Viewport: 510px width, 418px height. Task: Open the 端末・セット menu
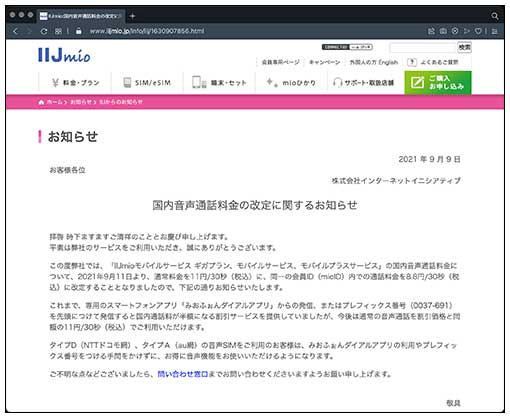click(x=219, y=83)
